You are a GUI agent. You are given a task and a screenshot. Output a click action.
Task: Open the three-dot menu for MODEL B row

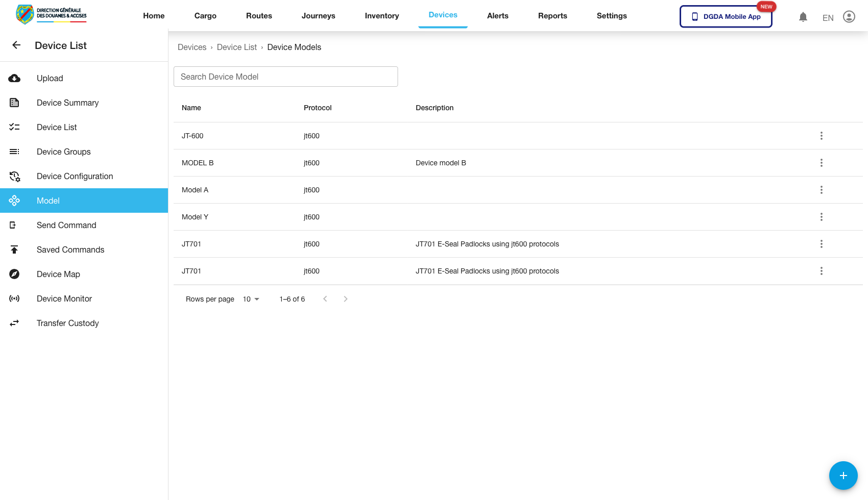click(x=821, y=163)
